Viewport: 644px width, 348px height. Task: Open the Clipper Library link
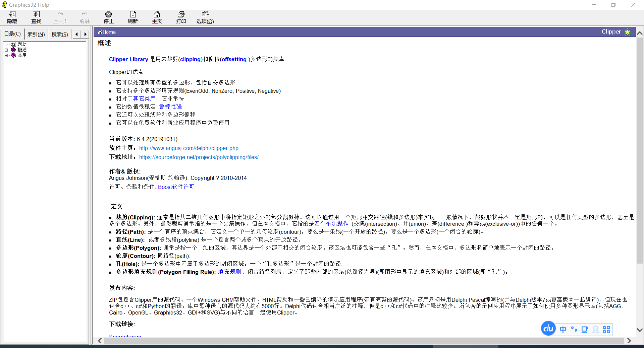(x=128, y=59)
